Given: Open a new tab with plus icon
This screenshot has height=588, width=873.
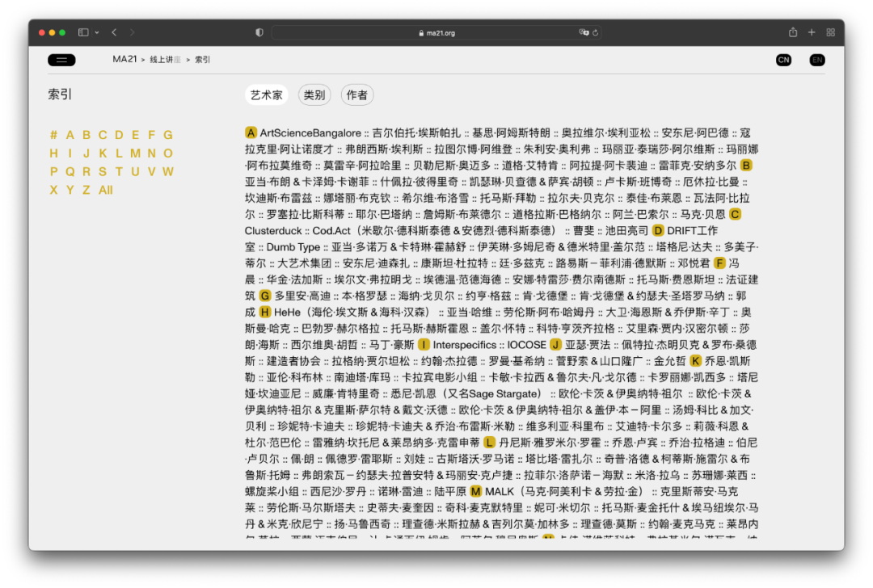Looking at the screenshot, I should point(812,33).
